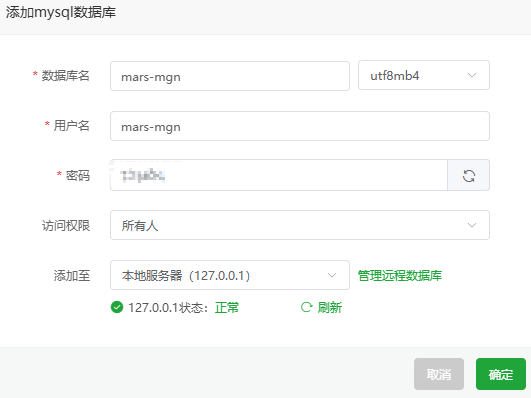The image size is (531, 398).
Task: Click the 添加至 field label
Action: [72, 275]
